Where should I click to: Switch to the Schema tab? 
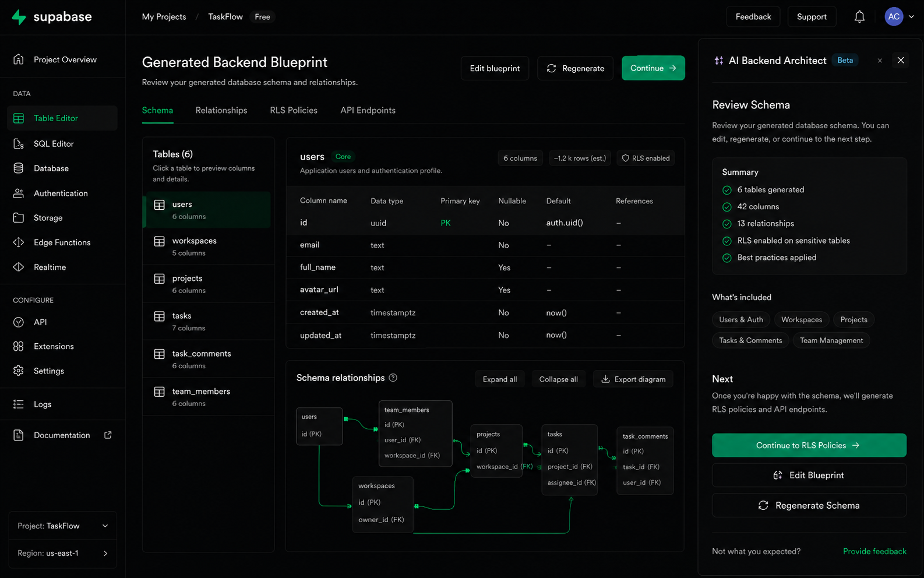tap(157, 110)
